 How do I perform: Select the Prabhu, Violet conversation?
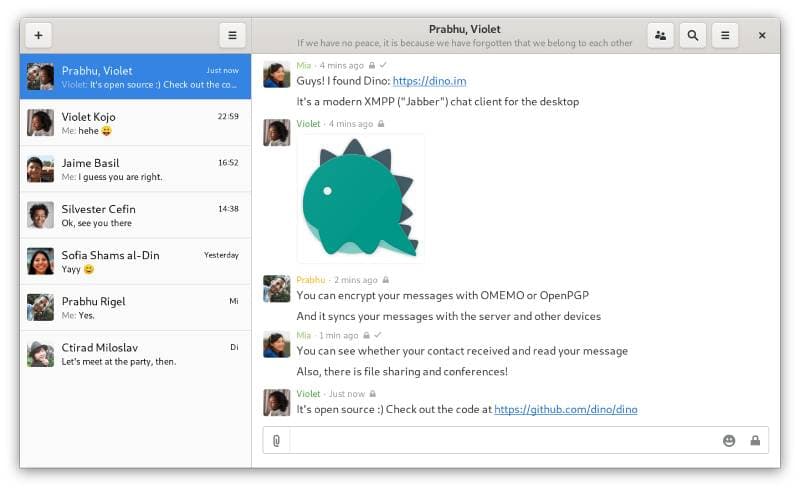pyautogui.click(x=135, y=77)
